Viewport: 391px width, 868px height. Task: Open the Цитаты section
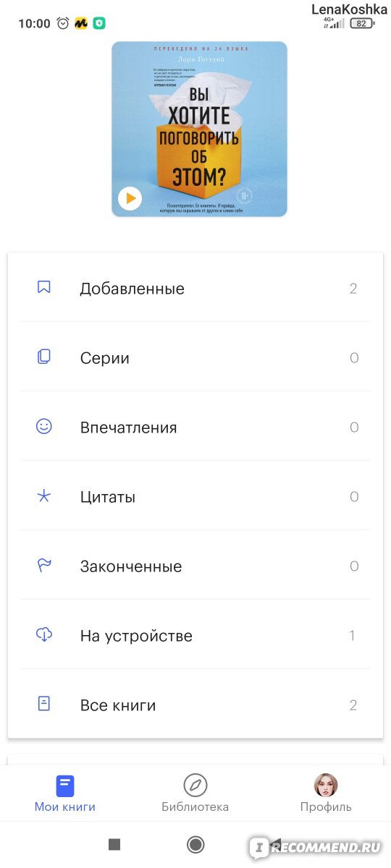[x=195, y=496]
